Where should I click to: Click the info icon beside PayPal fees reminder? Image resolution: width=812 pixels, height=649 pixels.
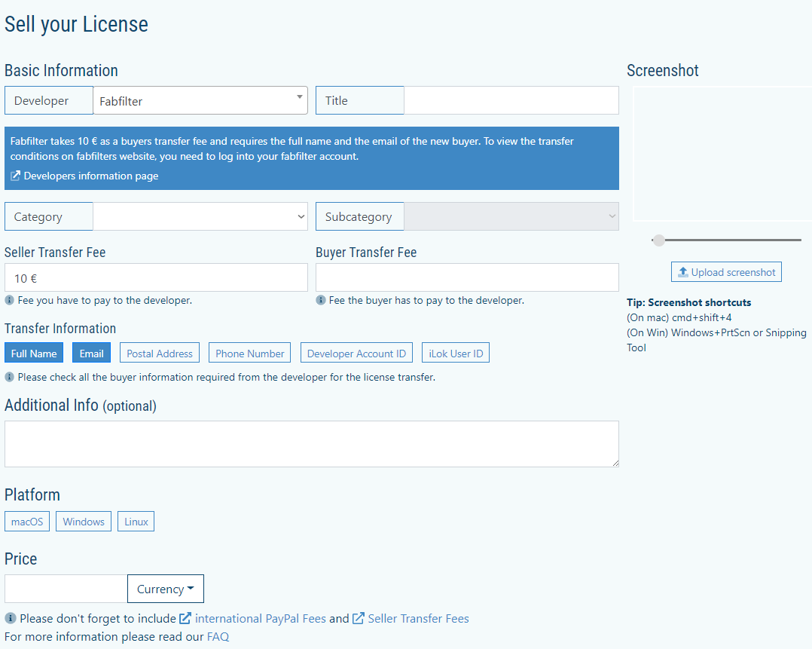11,618
